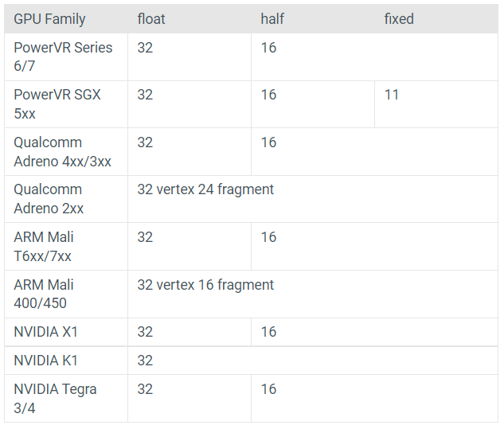504x429 pixels.
Task: Click the 32 vertex 16 fragment cell
Action: tap(205, 285)
